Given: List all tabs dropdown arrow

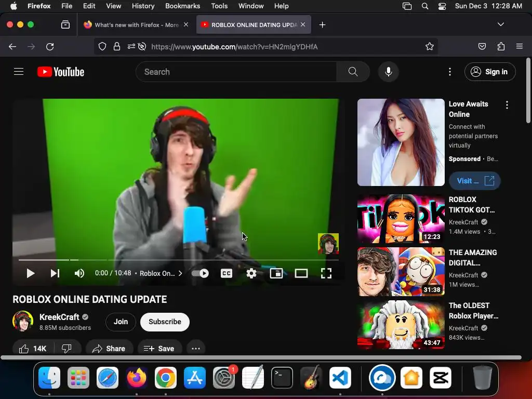Looking at the screenshot, I should coord(501,24).
